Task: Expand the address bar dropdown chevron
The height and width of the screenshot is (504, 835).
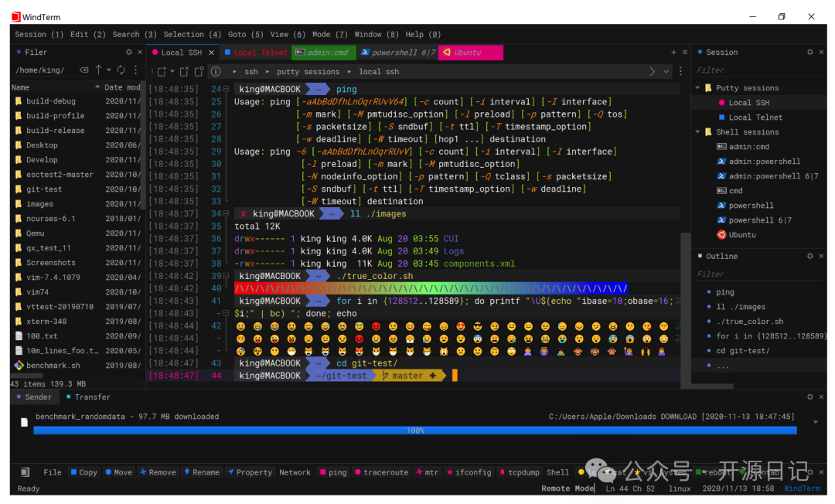Action: [666, 71]
